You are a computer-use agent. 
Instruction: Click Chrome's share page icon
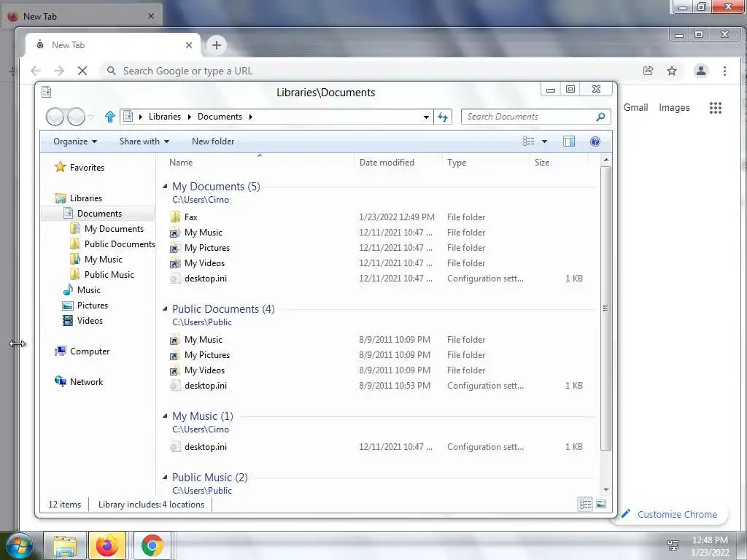tap(648, 71)
